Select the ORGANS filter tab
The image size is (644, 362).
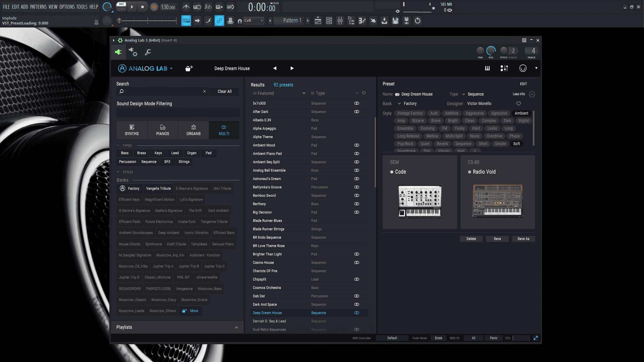tap(194, 130)
